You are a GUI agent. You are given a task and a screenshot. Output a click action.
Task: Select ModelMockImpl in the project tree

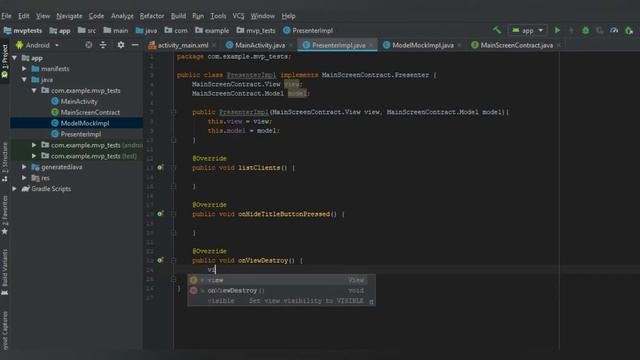pos(77,123)
